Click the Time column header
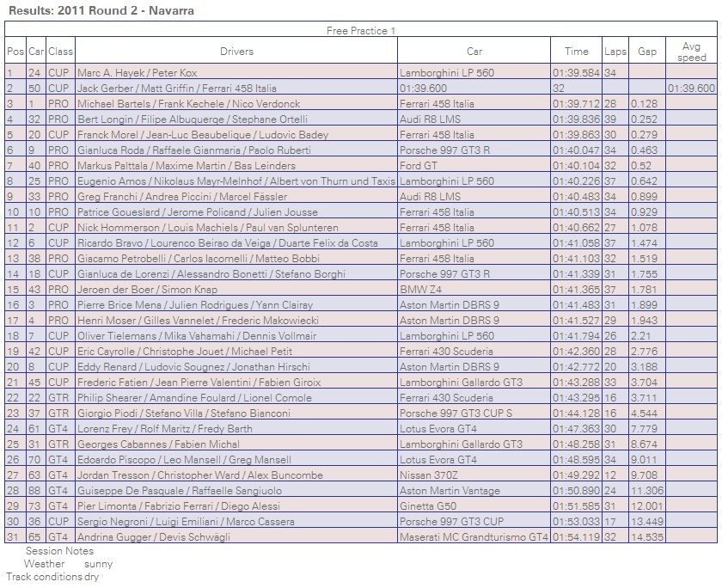The height and width of the screenshot is (588, 722). pyautogui.click(x=576, y=52)
